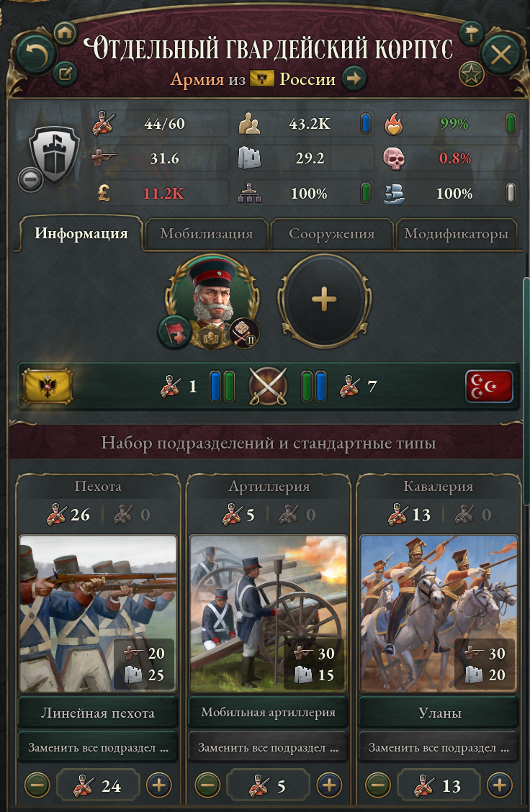530x812 pixels.
Task: Open the Линейная пехота unit type selector
Action: 98,713
